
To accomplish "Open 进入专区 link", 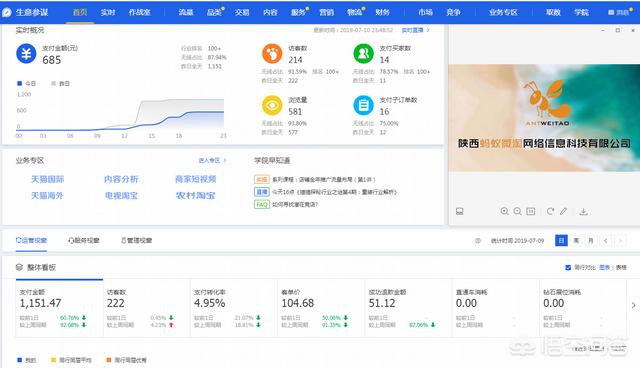I will (212, 160).
